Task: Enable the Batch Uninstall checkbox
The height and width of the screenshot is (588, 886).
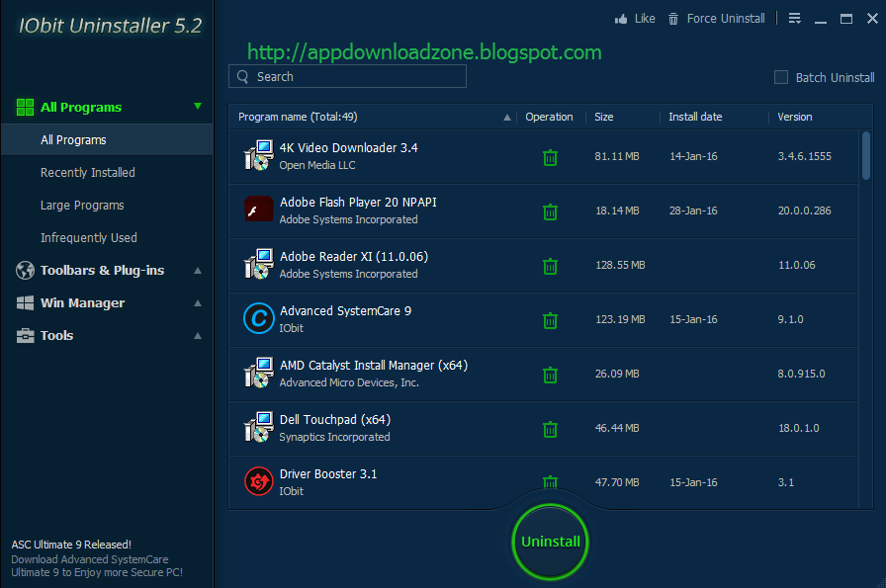Action: (781, 77)
